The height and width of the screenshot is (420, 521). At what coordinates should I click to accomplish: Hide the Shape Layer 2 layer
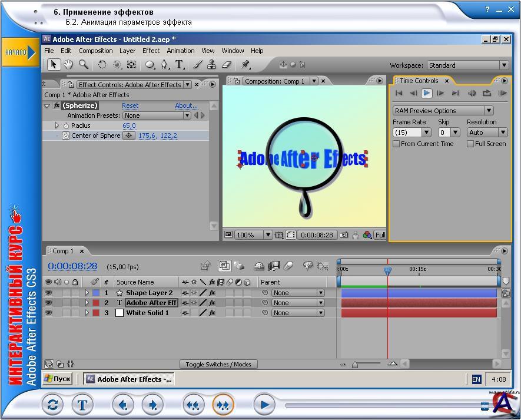49,293
